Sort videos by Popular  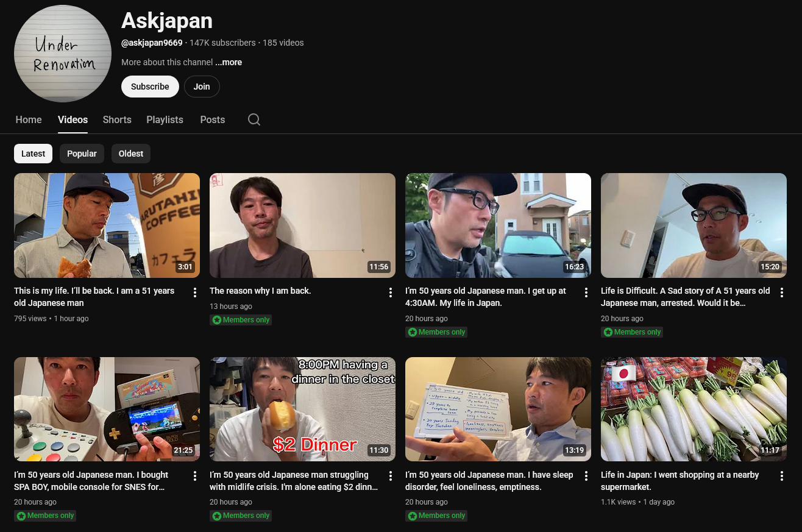coord(82,154)
